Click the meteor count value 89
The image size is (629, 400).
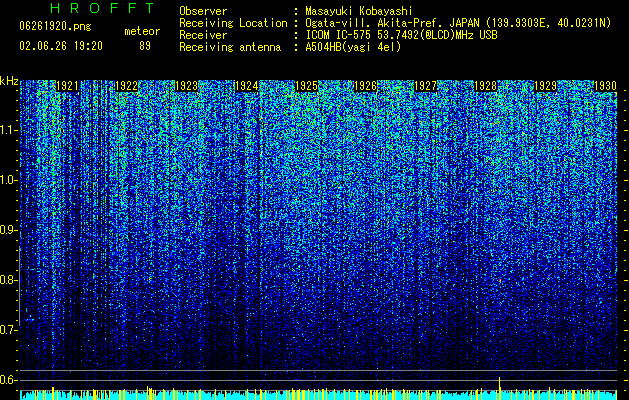point(145,46)
